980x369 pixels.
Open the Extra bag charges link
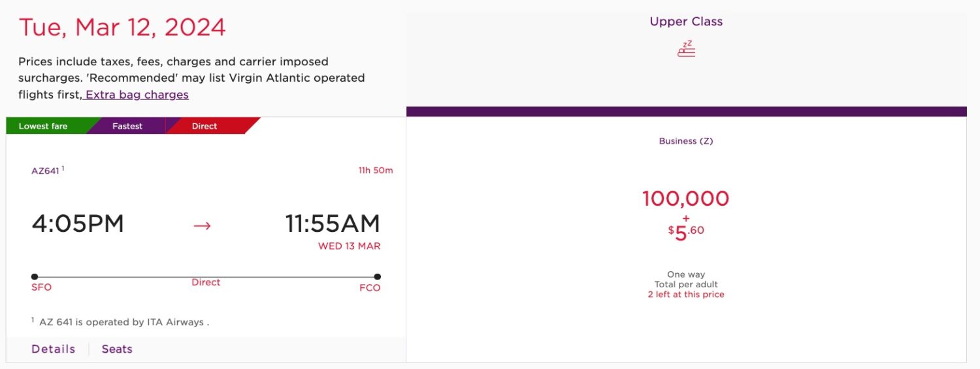tap(137, 95)
